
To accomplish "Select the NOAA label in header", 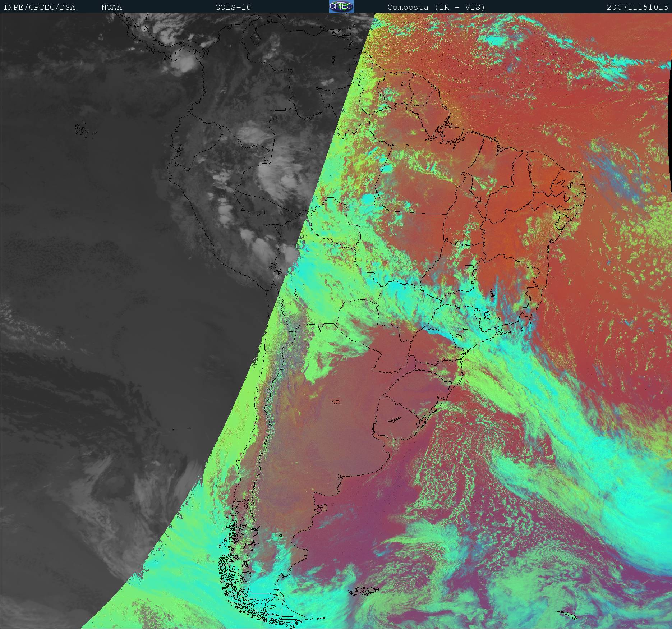I will pyautogui.click(x=111, y=8).
